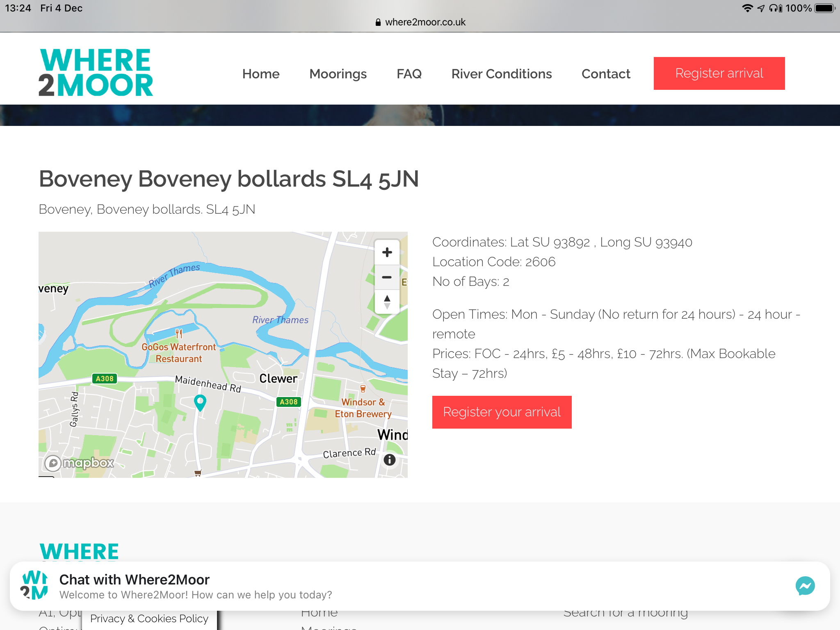Open the Messenger chat icon
This screenshot has width=840, height=630.
coord(805,586)
